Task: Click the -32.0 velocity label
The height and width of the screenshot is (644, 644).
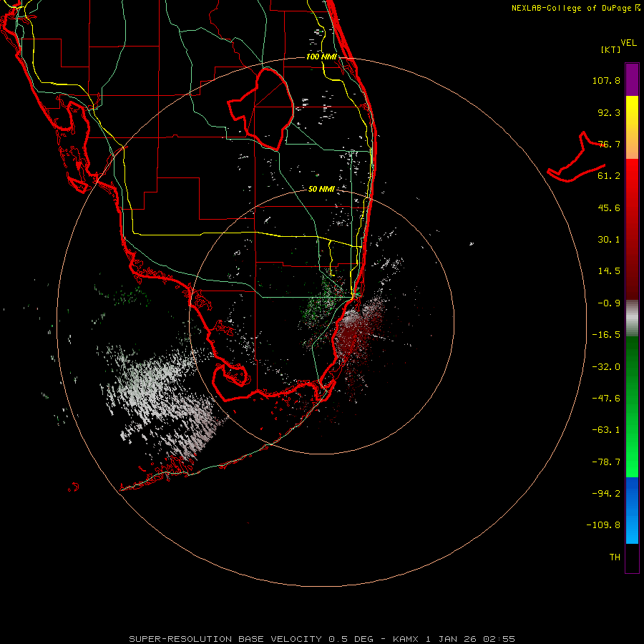Action: tap(606, 367)
